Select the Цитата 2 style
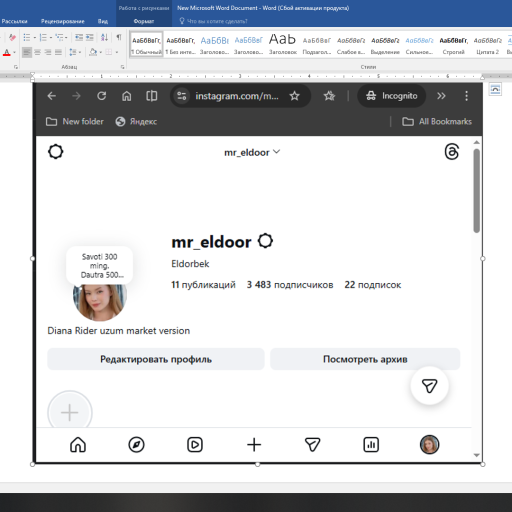Screen dimensions: 512x512 (487, 45)
